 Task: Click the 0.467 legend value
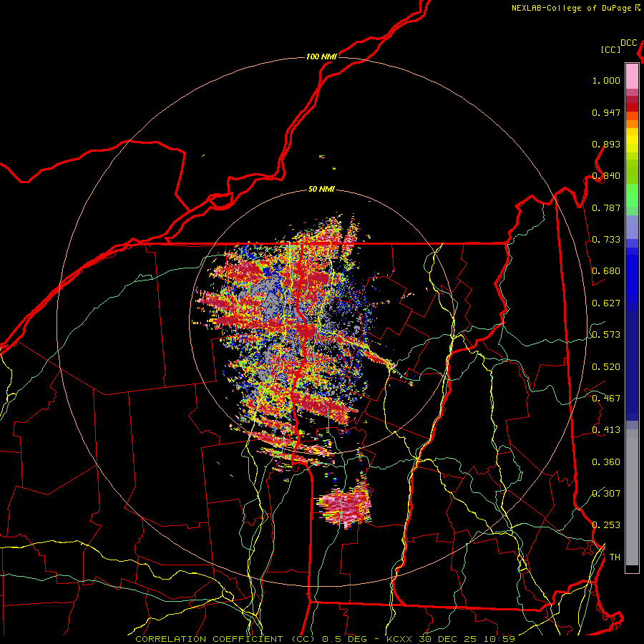click(x=606, y=399)
